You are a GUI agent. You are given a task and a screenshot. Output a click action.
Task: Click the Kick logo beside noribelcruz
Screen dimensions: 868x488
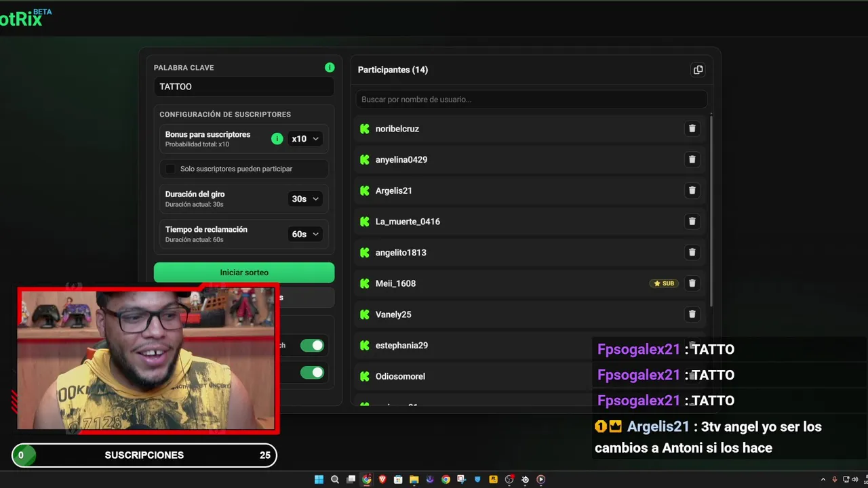coord(364,129)
